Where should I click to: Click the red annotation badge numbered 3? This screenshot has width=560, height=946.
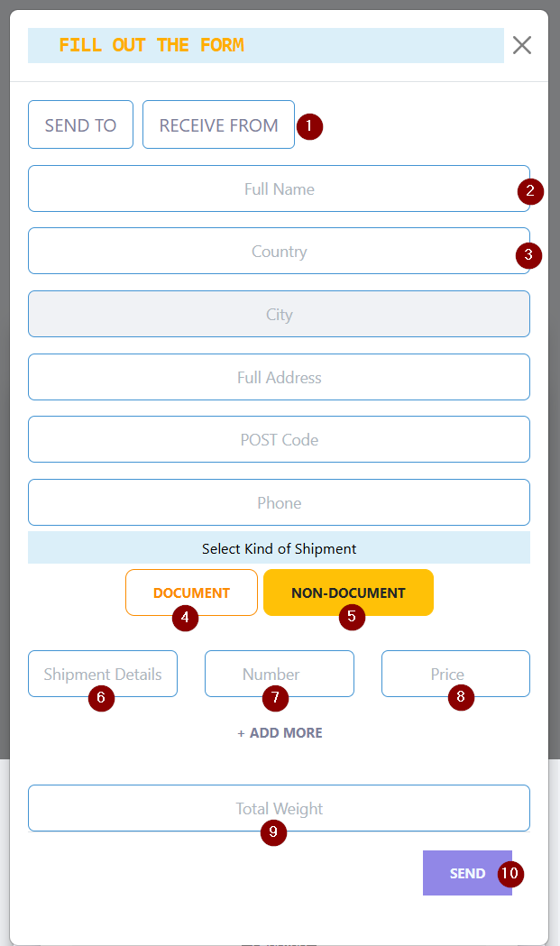[528, 255]
